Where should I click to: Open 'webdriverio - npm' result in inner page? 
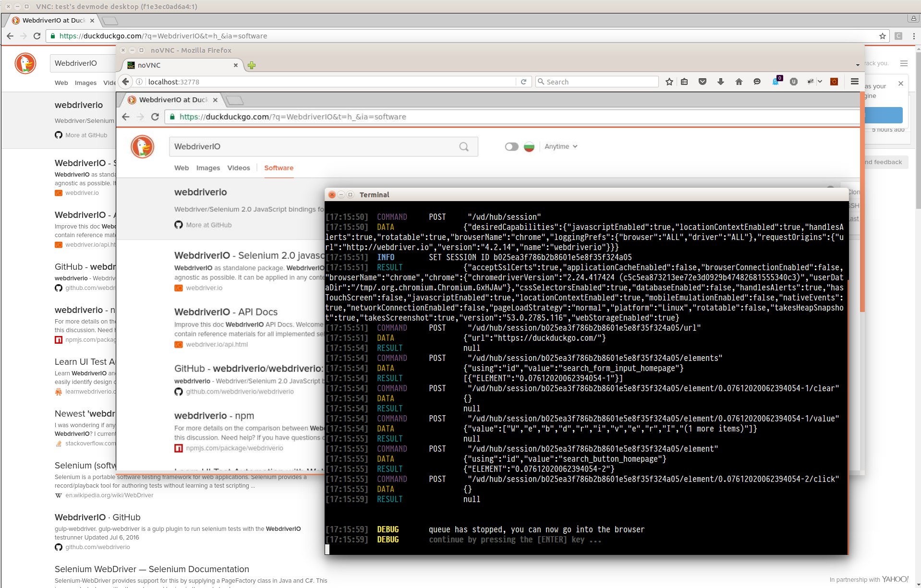214,416
